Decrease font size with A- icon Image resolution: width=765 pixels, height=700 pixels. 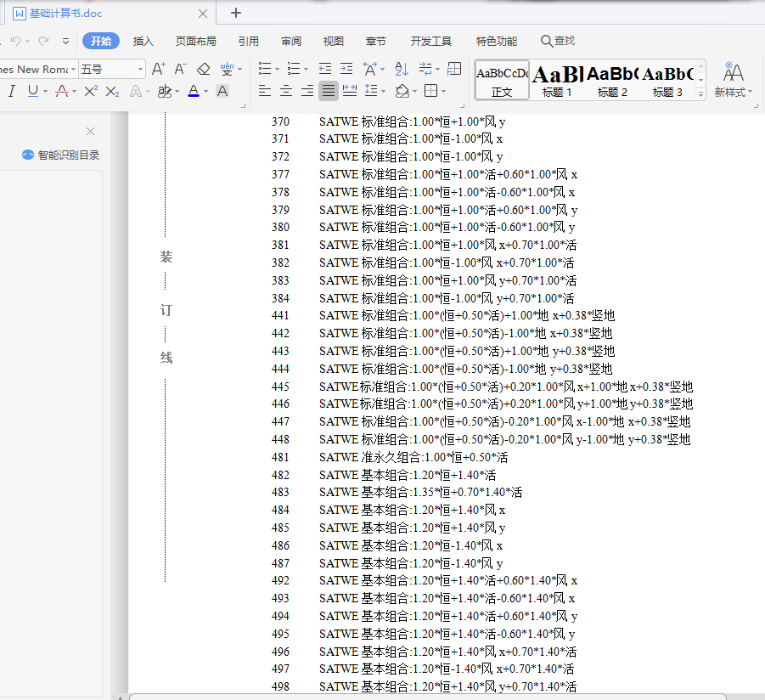pos(180,69)
